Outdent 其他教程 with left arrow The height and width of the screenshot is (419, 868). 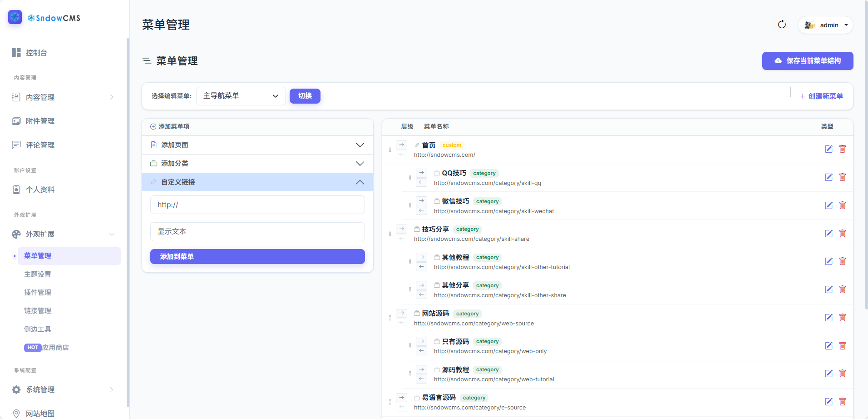(x=422, y=267)
